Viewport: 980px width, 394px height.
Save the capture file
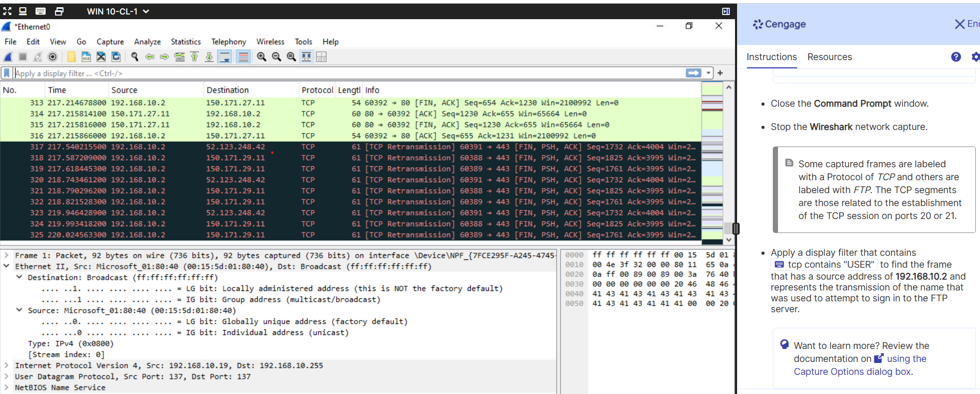(86, 57)
